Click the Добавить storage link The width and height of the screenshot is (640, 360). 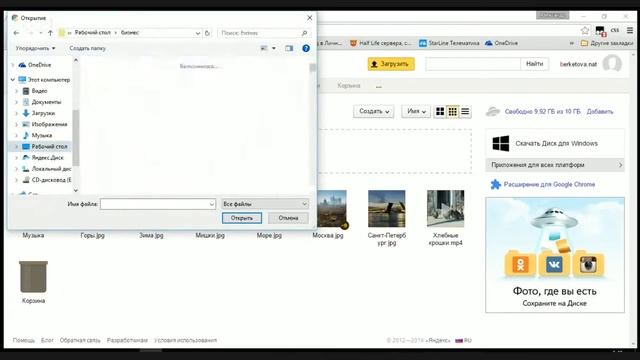coord(600,111)
